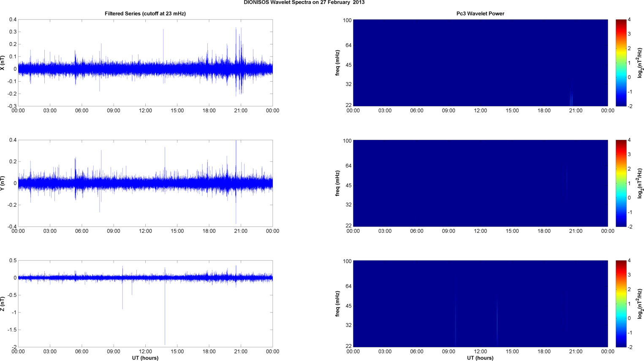Screen dimensions: 644x361
Task: Click the DIONISOS Wavelet Spectra main title
Action: [x=304, y=3]
